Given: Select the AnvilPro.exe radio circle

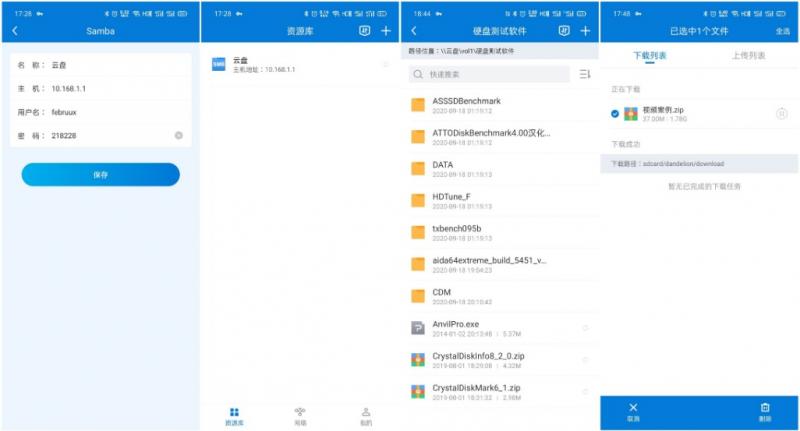Looking at the screenshot, I should 585,328.
